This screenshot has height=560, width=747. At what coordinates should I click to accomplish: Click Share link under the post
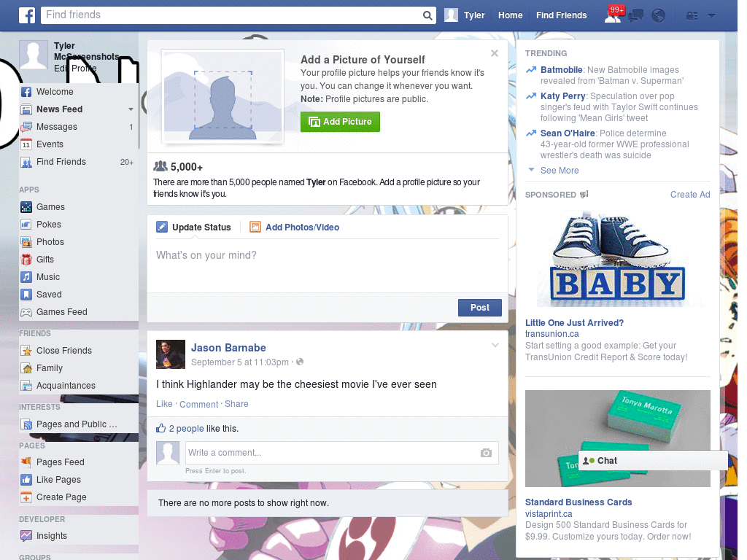236,404
